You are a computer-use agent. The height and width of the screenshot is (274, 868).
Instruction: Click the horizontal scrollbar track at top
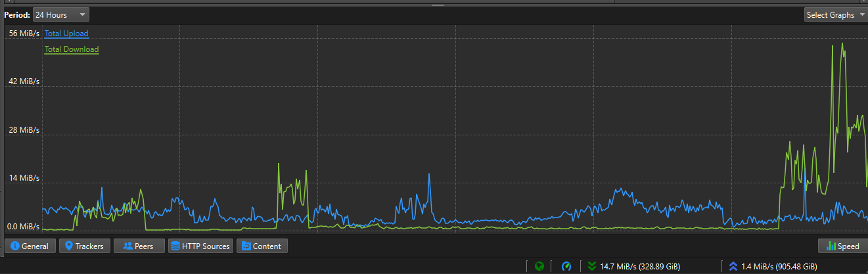263,2
